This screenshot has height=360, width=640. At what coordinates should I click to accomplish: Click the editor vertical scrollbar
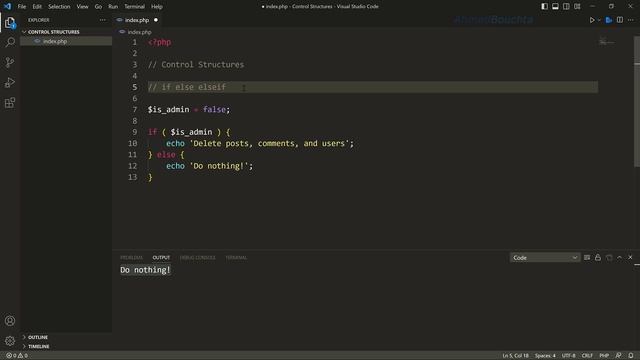pyautogui.click(x=637, y=102)
